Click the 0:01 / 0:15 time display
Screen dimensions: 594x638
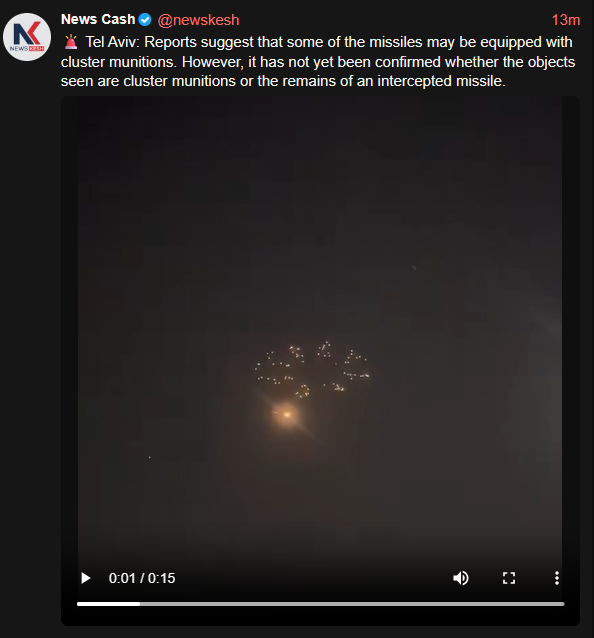click(142, 578)
